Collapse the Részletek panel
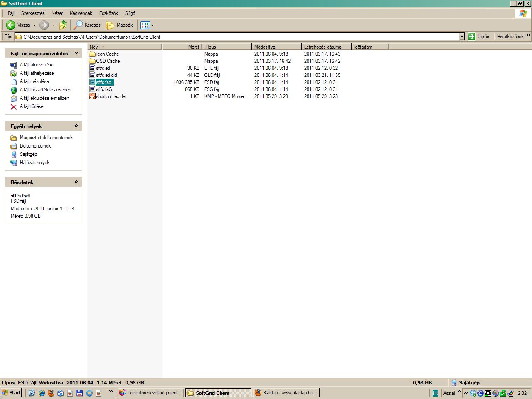Image resolution: width=532 pixels, height=399 pixels. pyautogui.click(x=76, y=182)
